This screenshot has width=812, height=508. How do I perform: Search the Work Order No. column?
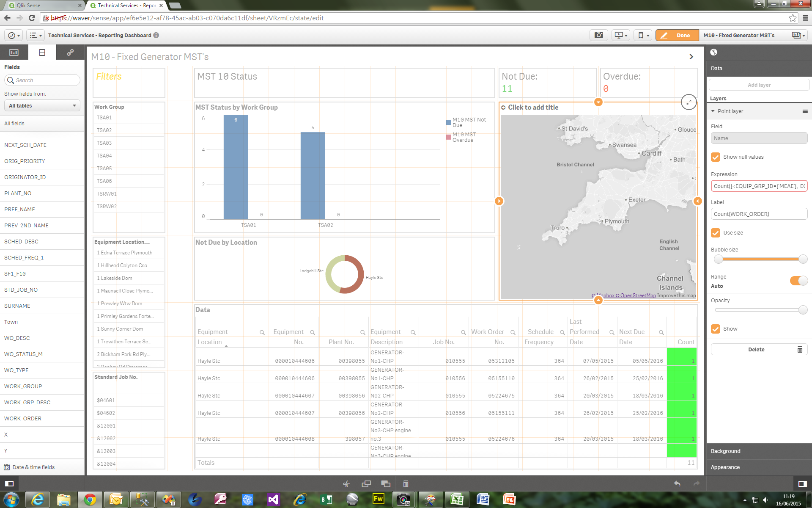click(513, 333)
